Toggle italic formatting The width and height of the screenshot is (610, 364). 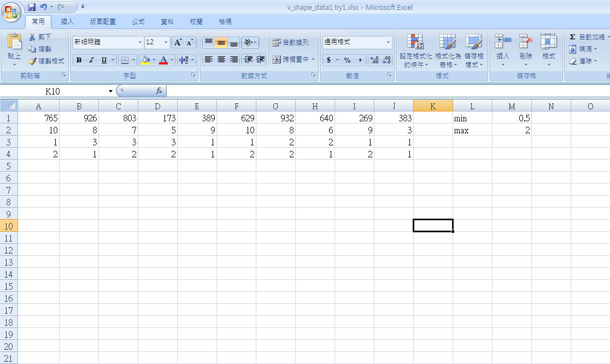91,60
